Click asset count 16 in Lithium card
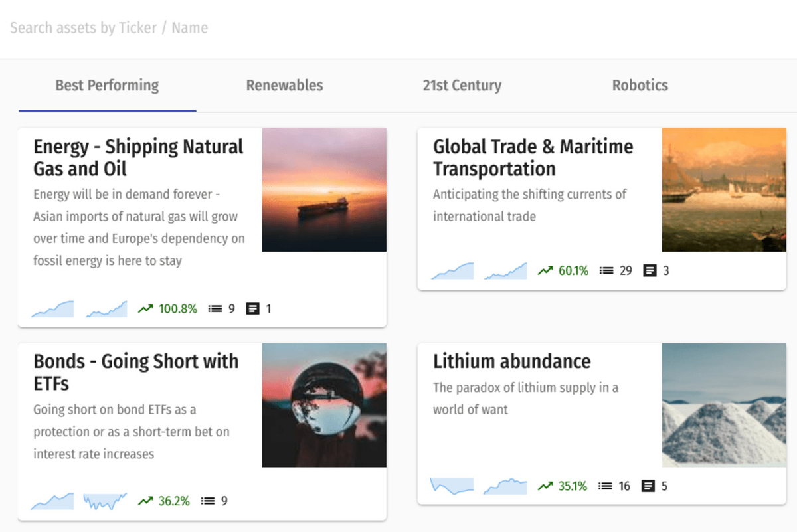The width and height of the screenshot is (797, 532). click(x=624, y=486)
